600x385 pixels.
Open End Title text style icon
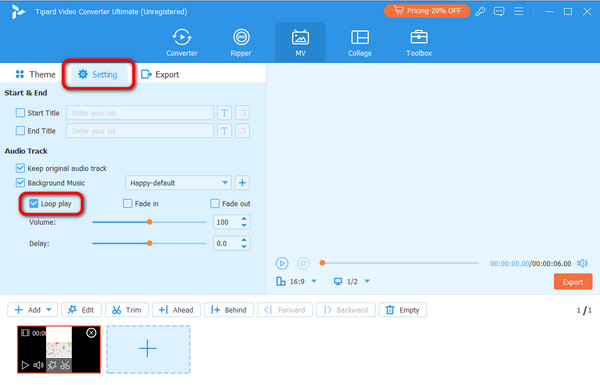pyautogui.click(x=224, y=131)
